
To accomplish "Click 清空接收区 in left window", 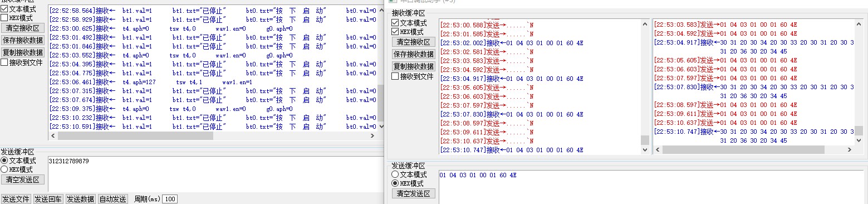I will 23,28.
